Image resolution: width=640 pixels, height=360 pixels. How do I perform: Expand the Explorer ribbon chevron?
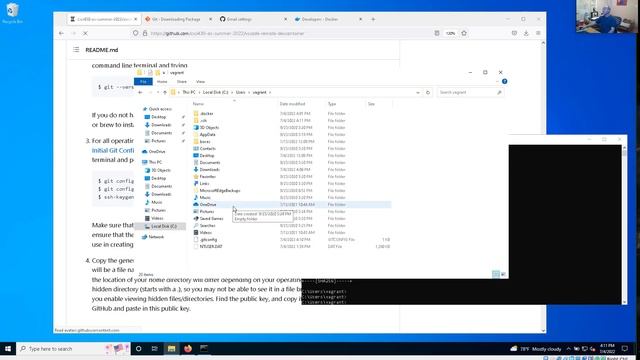tap(497, 82)
